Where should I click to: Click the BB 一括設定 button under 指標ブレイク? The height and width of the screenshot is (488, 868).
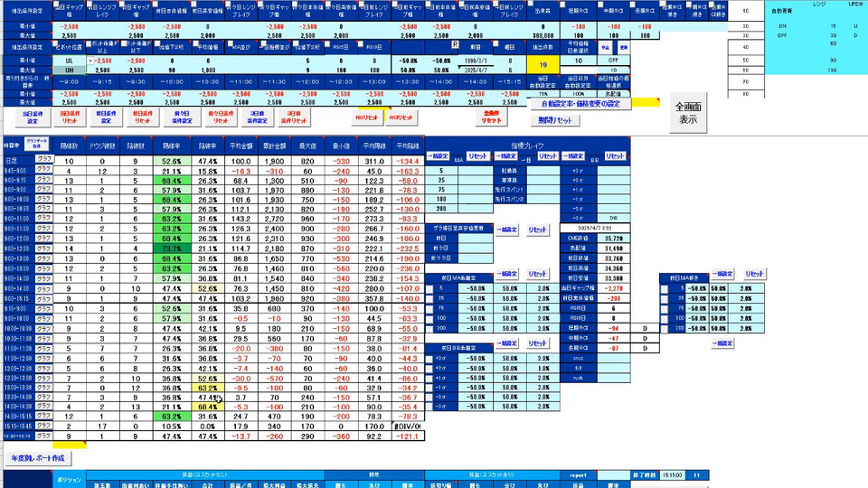tap(573, 156)
